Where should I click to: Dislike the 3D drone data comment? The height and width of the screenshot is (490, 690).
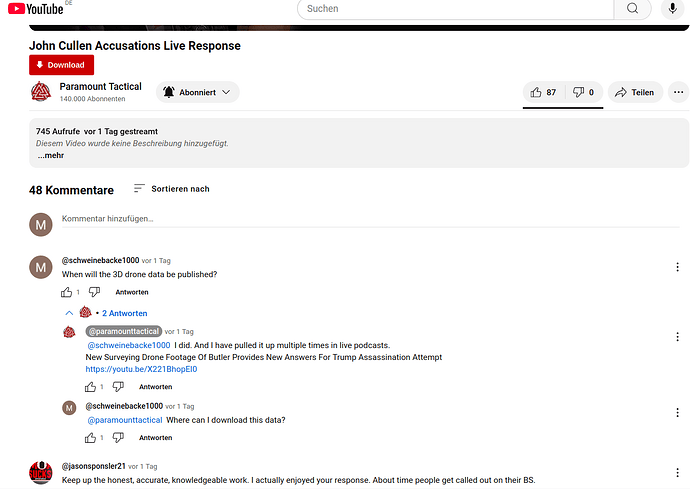[94, 292]
